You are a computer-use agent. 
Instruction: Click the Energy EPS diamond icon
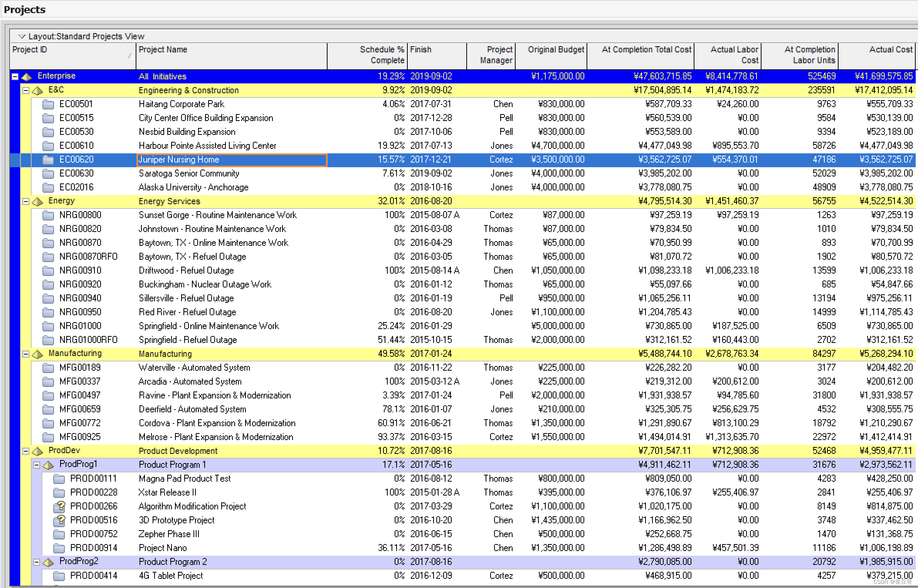tap(37, 201)
